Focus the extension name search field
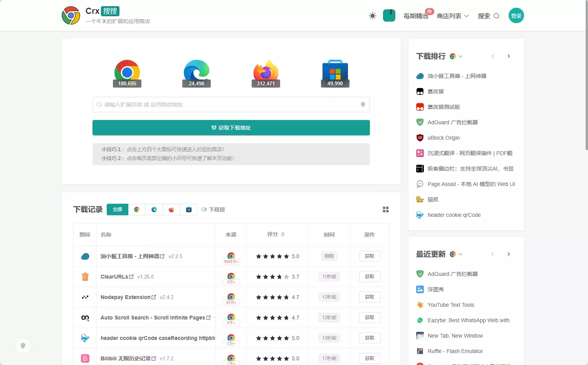Viewport: 588px width, 365px height. pyautogui.click(x=231, y=105)
